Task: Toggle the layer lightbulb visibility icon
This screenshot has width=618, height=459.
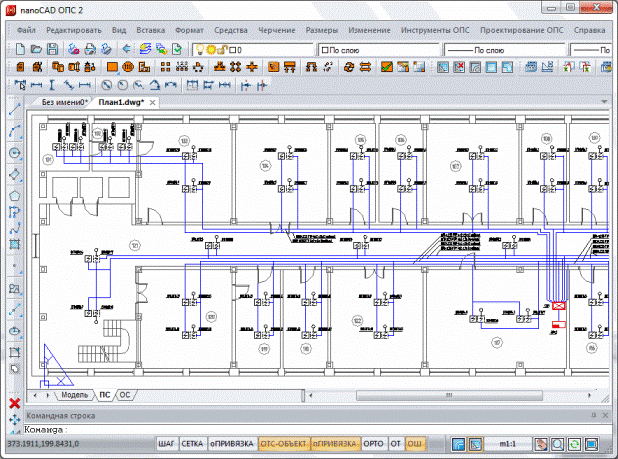Action: click(200, 50)
